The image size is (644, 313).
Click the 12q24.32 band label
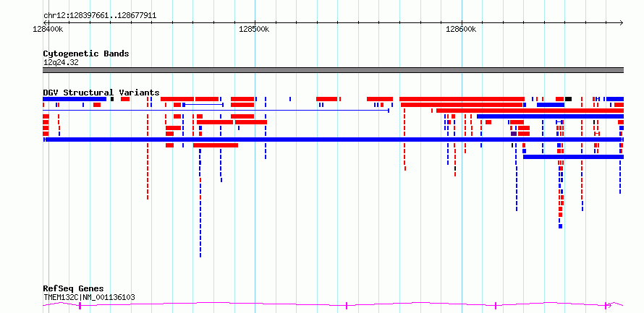click(61, 63)
